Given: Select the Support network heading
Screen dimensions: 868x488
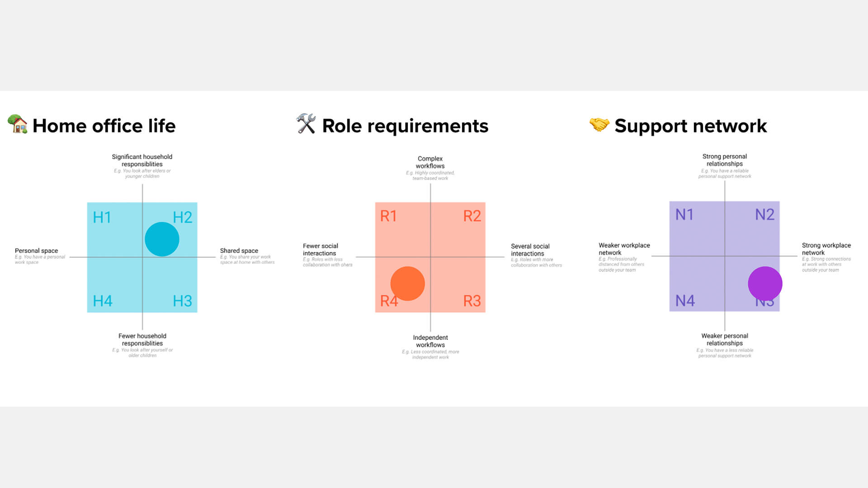Looking at the screenshot, I should [690, 126].
